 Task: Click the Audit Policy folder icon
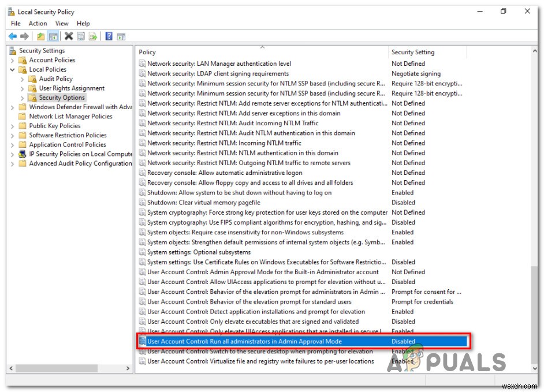point(32,79)
